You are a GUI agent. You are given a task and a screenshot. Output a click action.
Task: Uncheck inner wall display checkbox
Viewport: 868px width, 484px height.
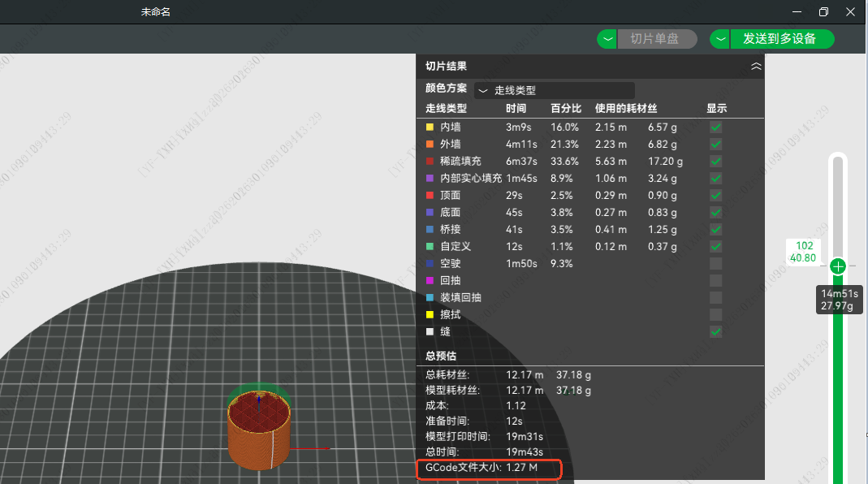(715, 127)
